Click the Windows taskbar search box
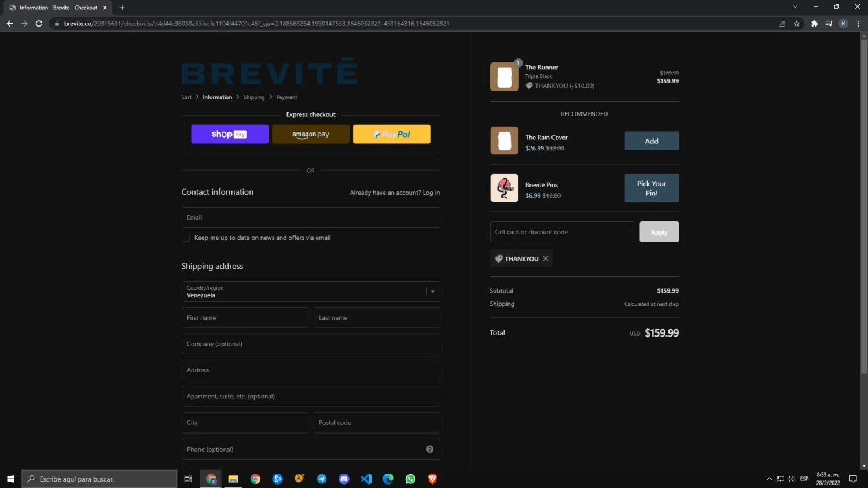This screenshot has height=488, width=868. click(x=100, y=479)
